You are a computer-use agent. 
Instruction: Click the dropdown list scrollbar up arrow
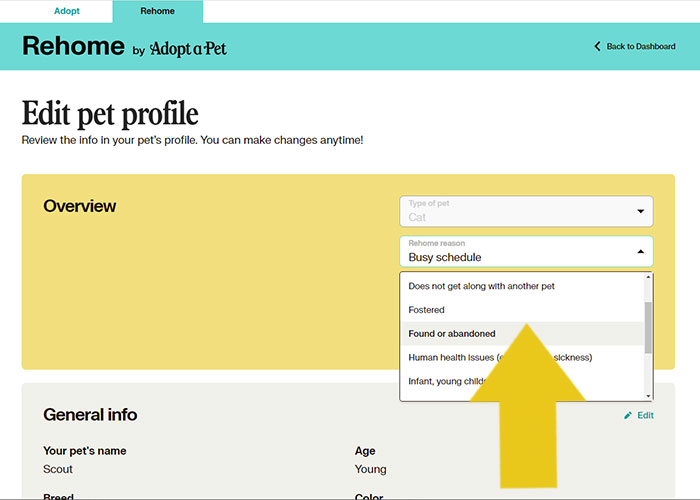(x=648, y=277)
